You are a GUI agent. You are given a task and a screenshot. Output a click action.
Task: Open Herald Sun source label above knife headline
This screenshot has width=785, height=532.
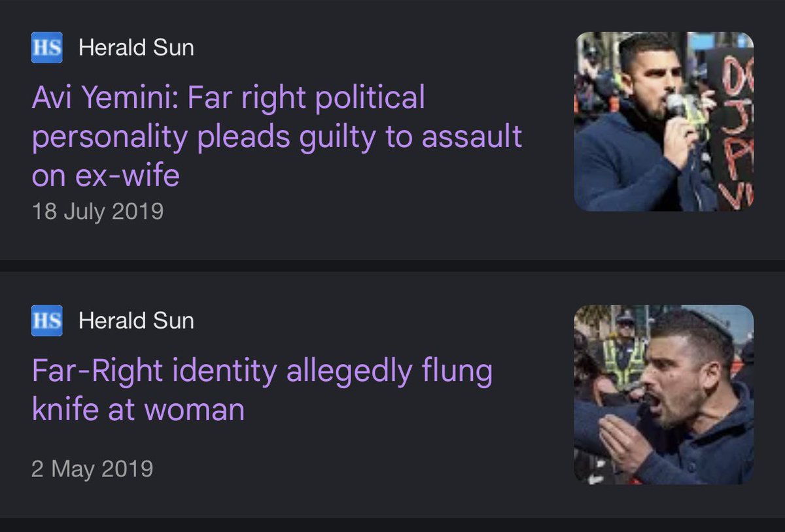click(x=136, y=320)
